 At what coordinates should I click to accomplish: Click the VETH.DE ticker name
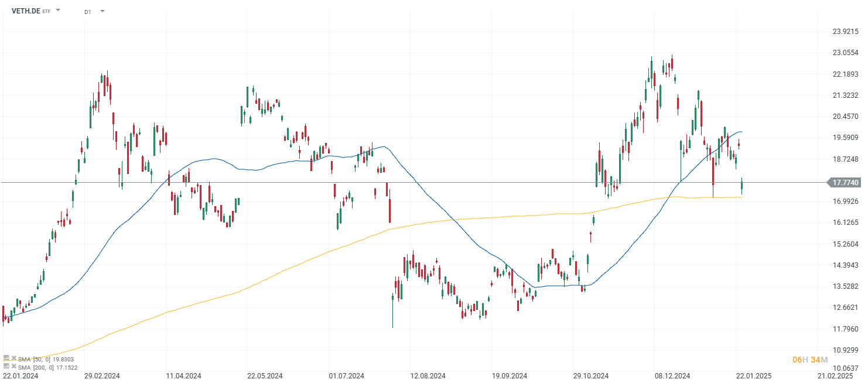(26, 11)
